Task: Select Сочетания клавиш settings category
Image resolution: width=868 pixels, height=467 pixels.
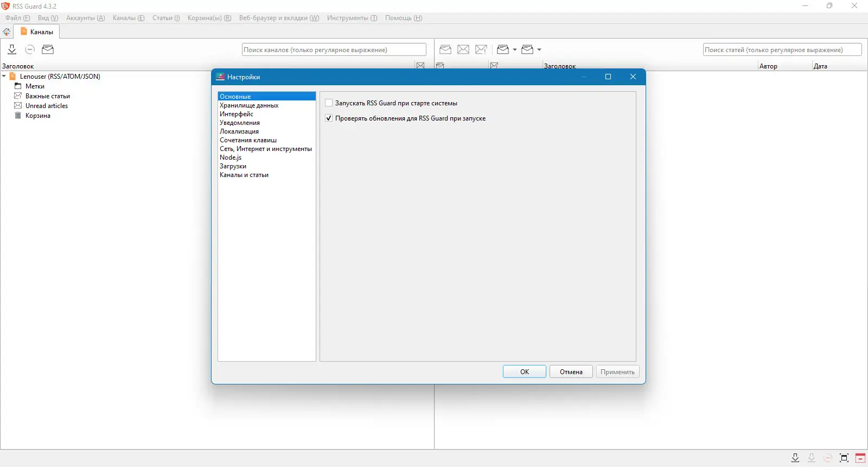Action: [266, 140]
